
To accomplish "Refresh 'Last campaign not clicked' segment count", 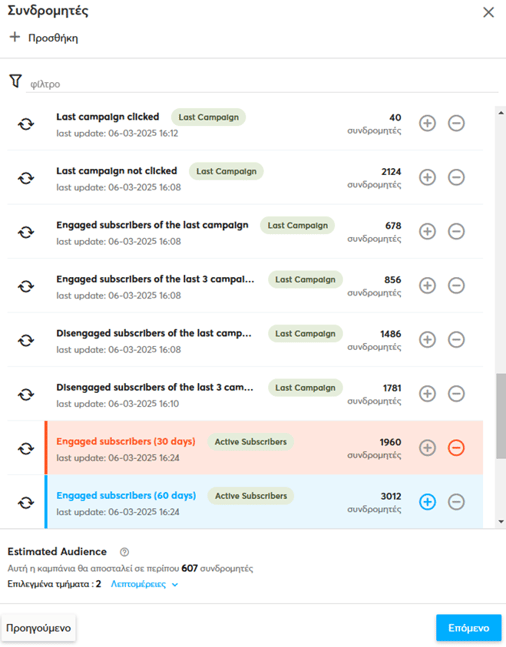I will pos(26,178).
